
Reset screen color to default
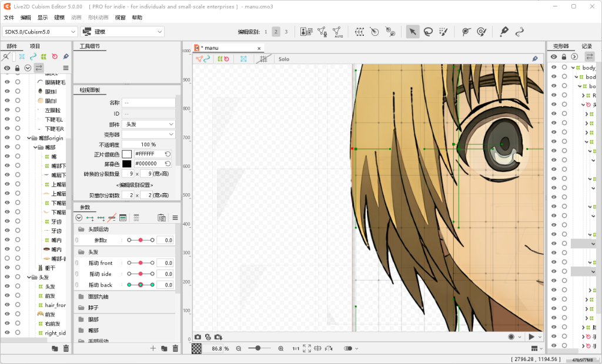tap(168, 164)
